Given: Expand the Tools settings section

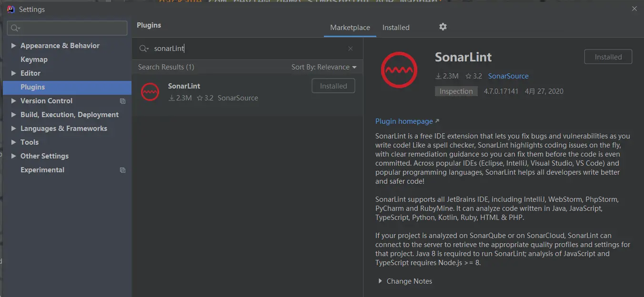Looking at the screenshot, I should point(13,142).
